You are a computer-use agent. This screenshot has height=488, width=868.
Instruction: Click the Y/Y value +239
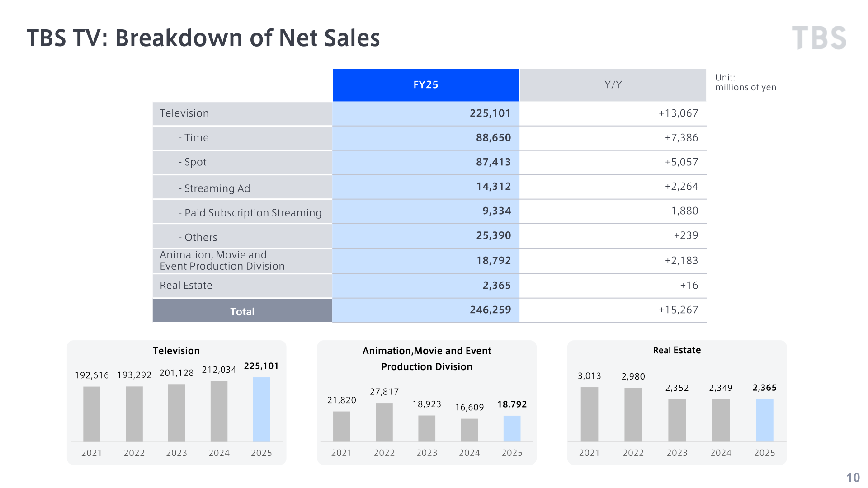686,235
